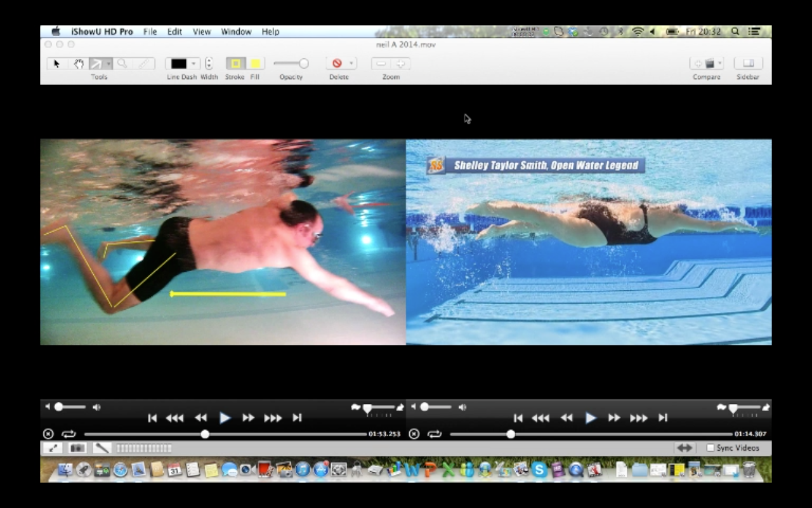Play the right Shelley Taylor Smith video
The width and height of the screenshot is (812, 508).
tap(591, 418)
